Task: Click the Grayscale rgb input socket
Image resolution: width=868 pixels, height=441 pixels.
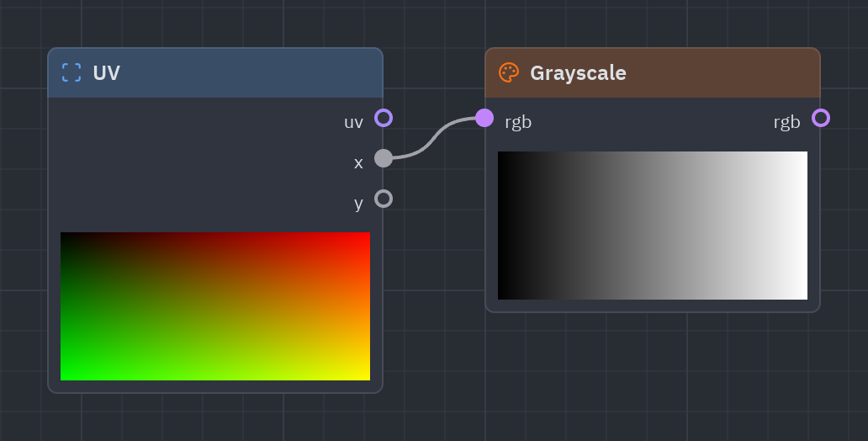Action: [x=484, y=118]
